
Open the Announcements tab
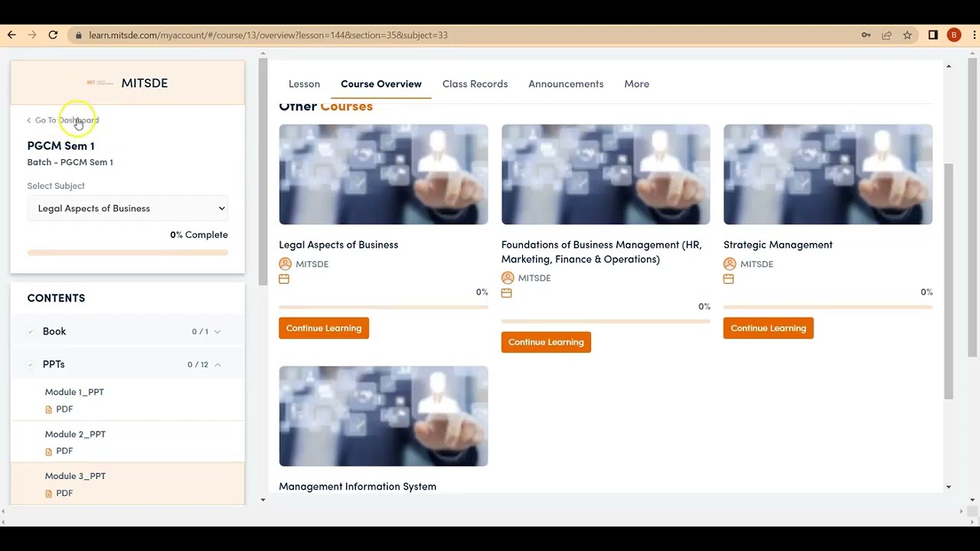coord(566,83)
